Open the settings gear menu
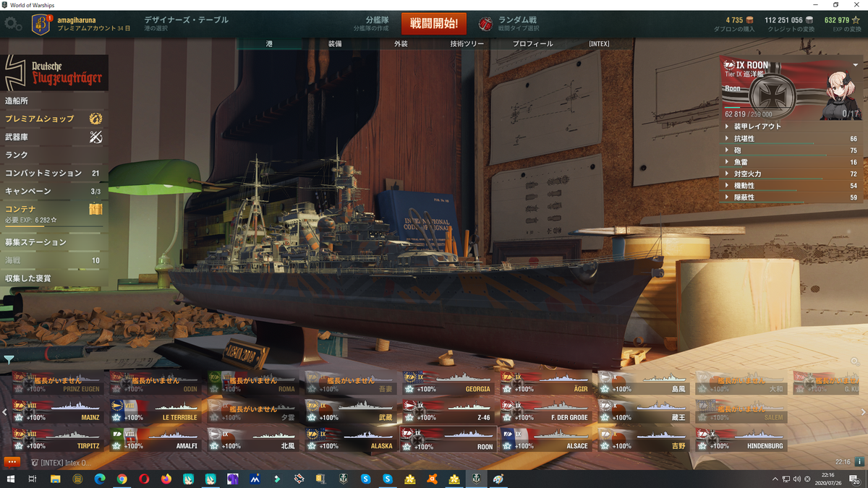 [x=12, y=23]
